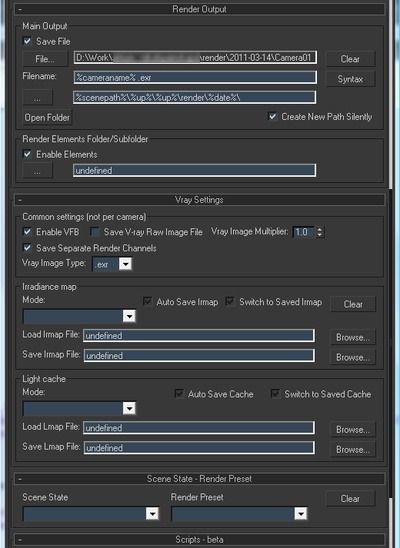Toggle the Auto Save Imap checkbox

tap(147, 301)
